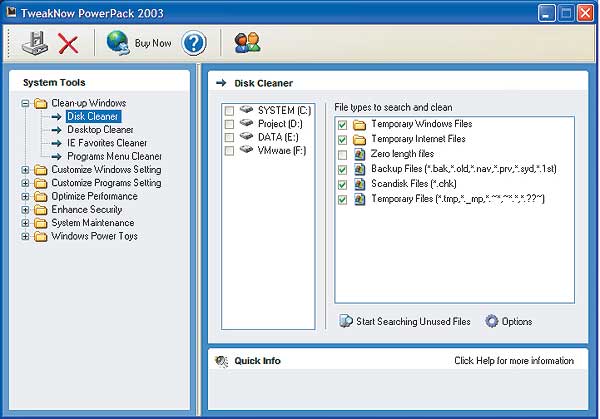Screen dimensions: 600x419
Task: Click the Temporary Files (*.tmp) document icon
Action: [360, 199]
